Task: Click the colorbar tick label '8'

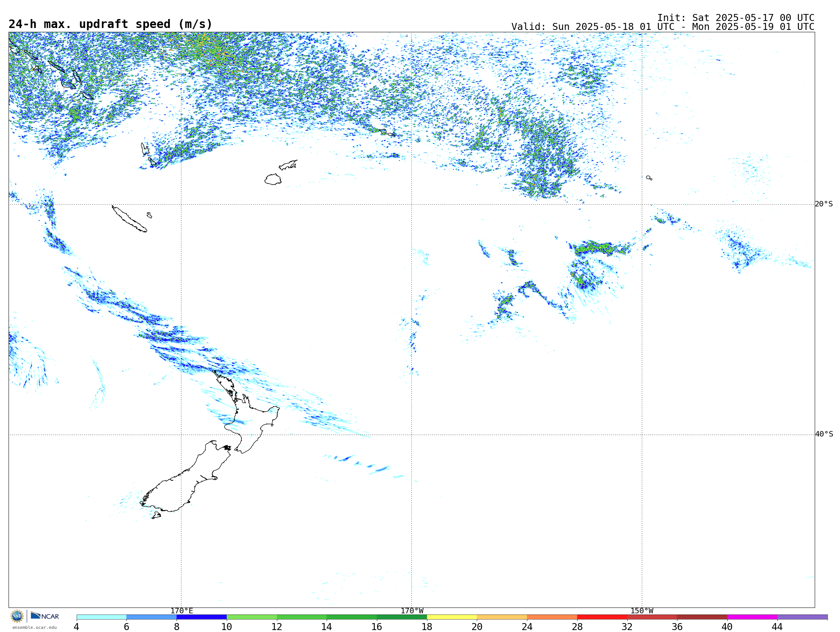Action: coord(177,627)
